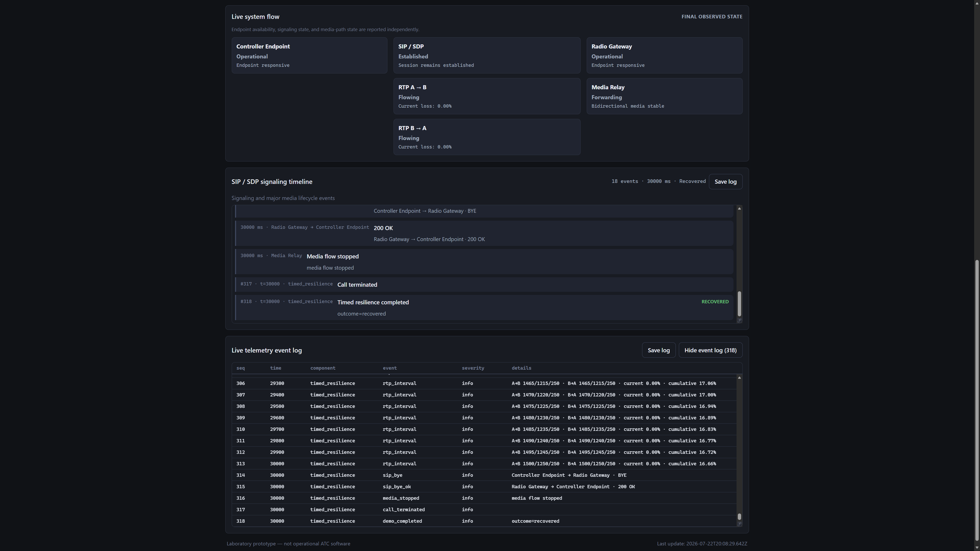Click the timeline resize handle icon

[x=739, y=321]
